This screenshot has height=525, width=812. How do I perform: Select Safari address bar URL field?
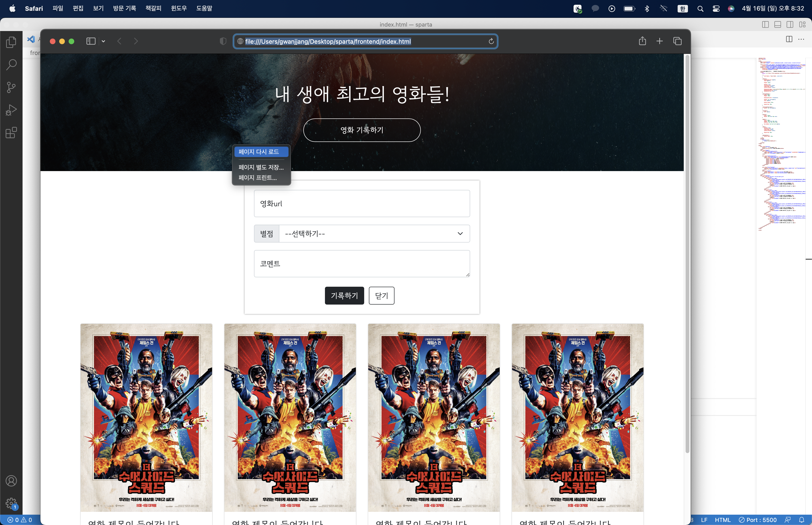point(365,41)
